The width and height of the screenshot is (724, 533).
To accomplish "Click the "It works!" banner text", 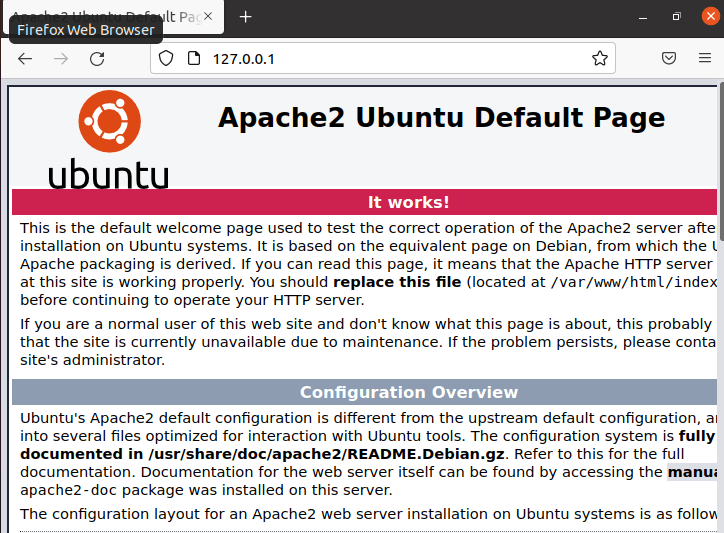I will 409,202.
